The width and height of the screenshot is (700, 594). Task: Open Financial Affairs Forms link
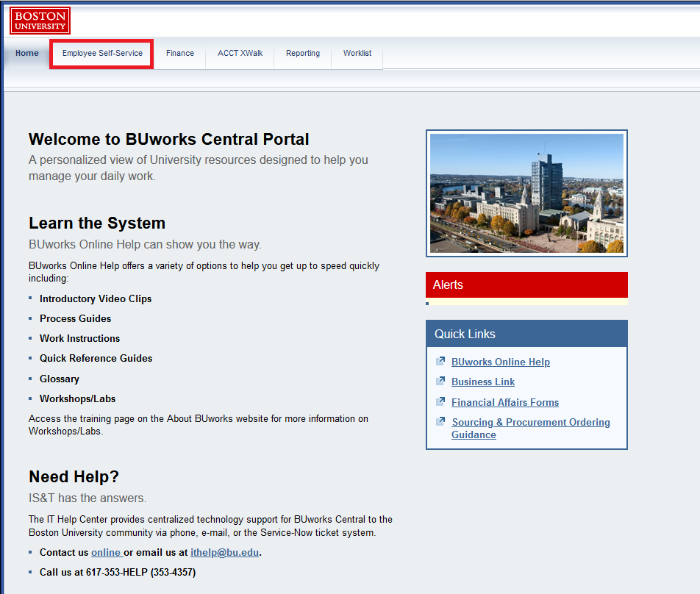pyautogui.click(x=505, y=402)
